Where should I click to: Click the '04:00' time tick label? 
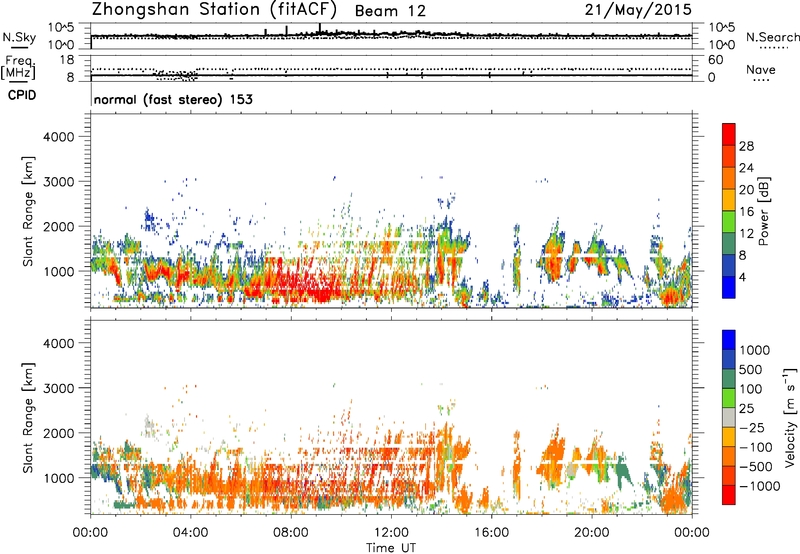(190, 533)
